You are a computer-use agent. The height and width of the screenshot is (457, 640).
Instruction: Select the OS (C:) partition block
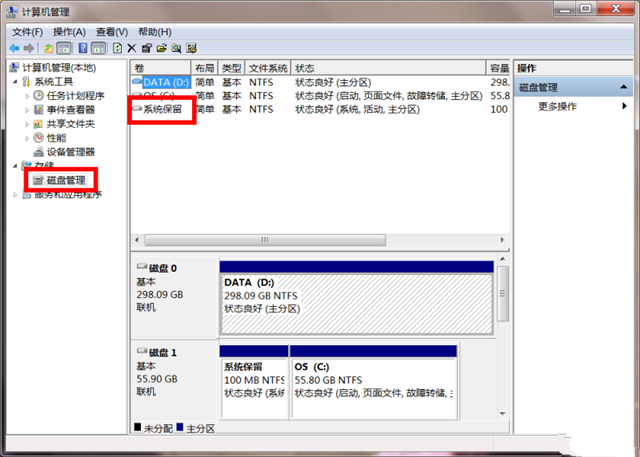(x=372, y=380)
